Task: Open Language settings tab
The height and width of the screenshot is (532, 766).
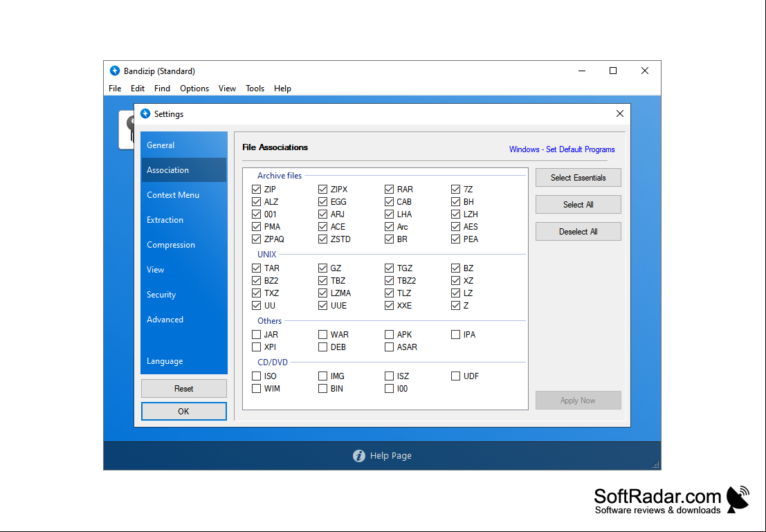Action: (x=183, y=361)
